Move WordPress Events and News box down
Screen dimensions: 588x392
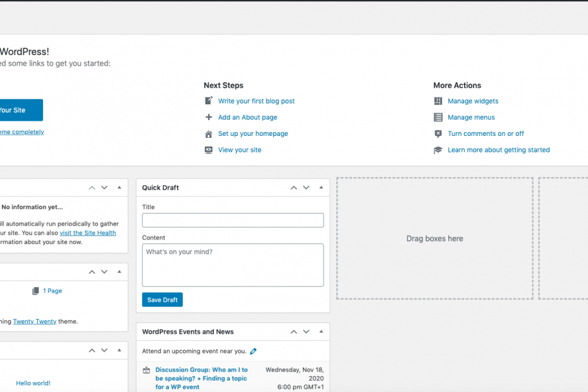pos(307,331)
